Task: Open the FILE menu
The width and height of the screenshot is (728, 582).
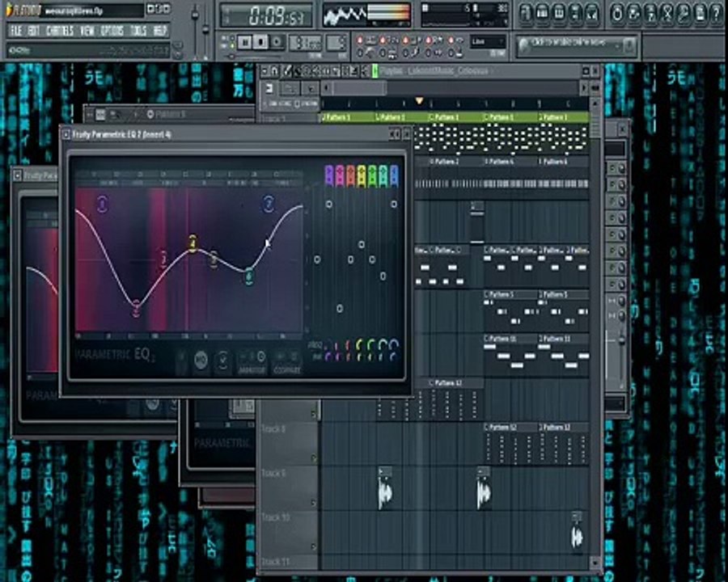Action: tap(16, 31)
